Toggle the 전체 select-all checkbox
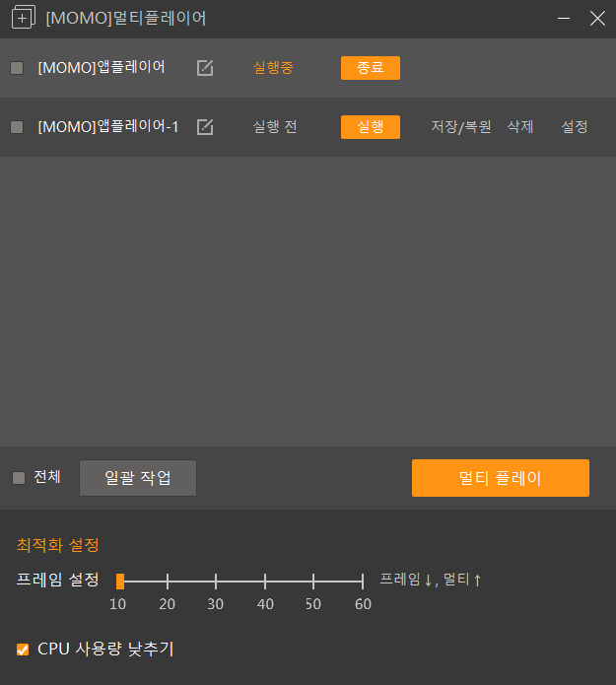 (19, 478)
